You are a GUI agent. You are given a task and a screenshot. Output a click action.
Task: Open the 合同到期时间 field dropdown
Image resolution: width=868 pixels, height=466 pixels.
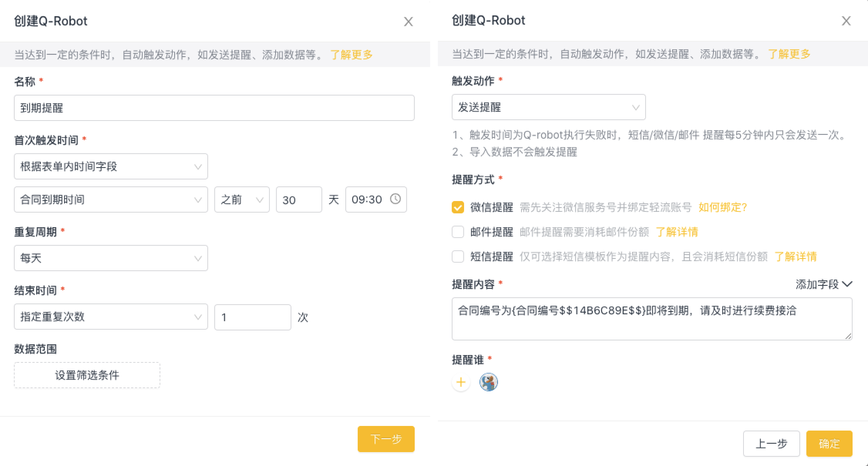click(x=111, y=199)
